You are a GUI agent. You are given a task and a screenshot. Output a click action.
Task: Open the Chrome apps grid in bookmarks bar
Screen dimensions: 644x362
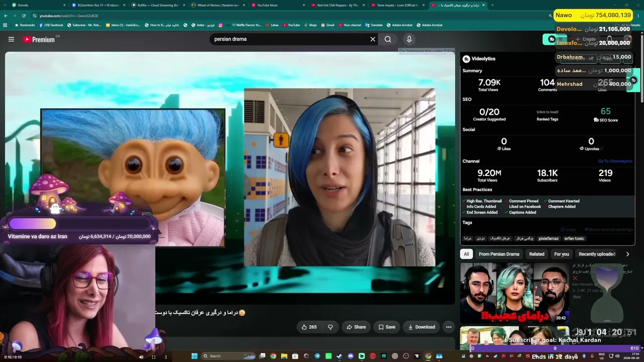coord(5,25)
